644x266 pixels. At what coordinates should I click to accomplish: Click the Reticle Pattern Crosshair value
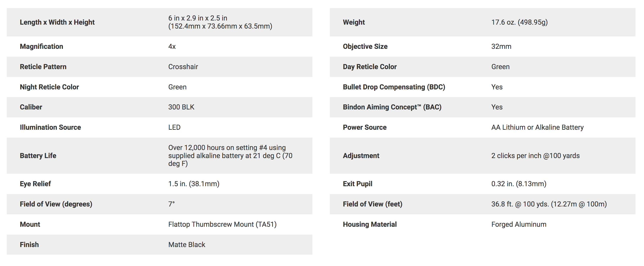[x=183, y=67]
